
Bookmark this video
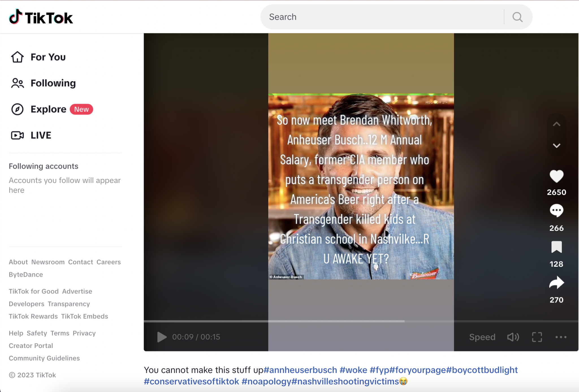pyautogui.click(x=556, y=247)
